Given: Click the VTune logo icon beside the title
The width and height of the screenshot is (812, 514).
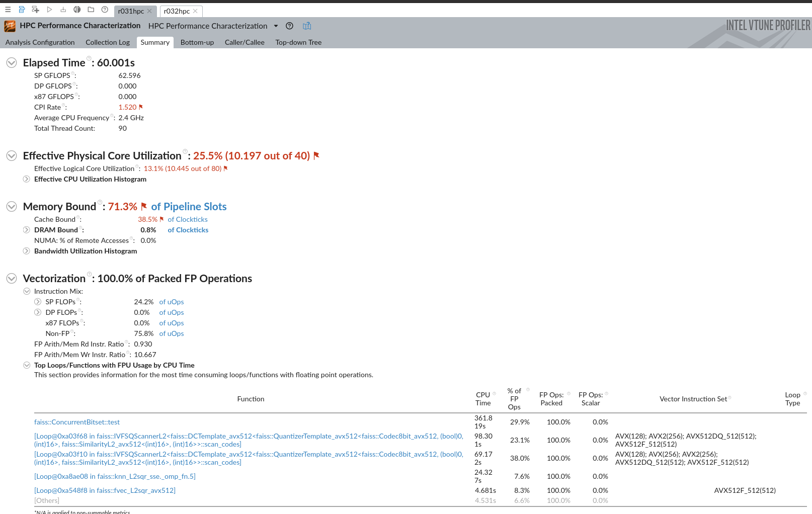Looking at the screenshot, I should tap(10, 26).
